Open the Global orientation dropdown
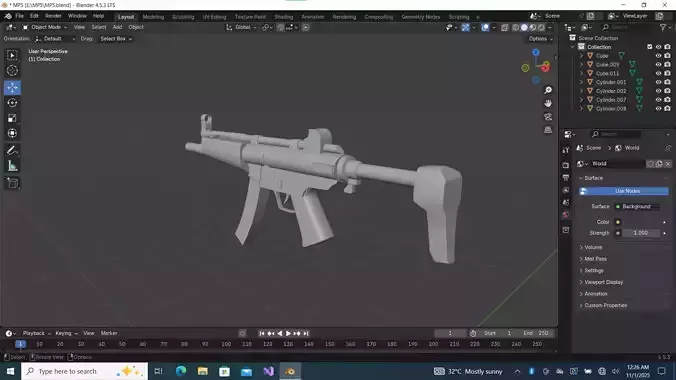This screenshot has width=676, height=380. pos(241,27)
